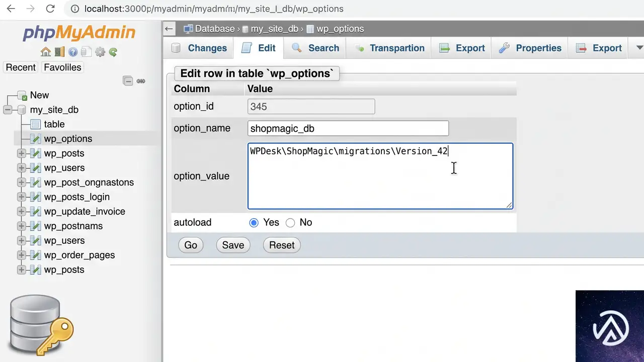Click the collapse-all icon above the tree
The width and height of the screenshot is (644, 362).
(x=128, y=81)
